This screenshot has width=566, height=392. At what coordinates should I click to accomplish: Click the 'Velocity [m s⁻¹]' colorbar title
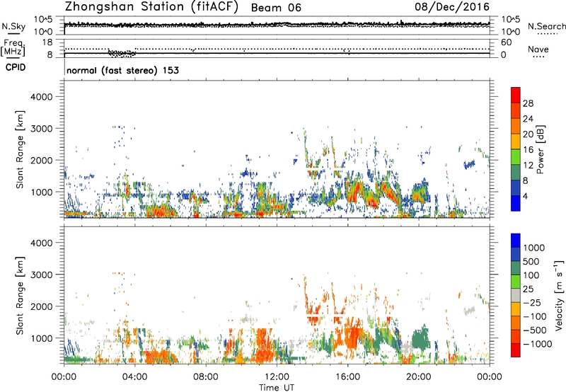point(559,296)
